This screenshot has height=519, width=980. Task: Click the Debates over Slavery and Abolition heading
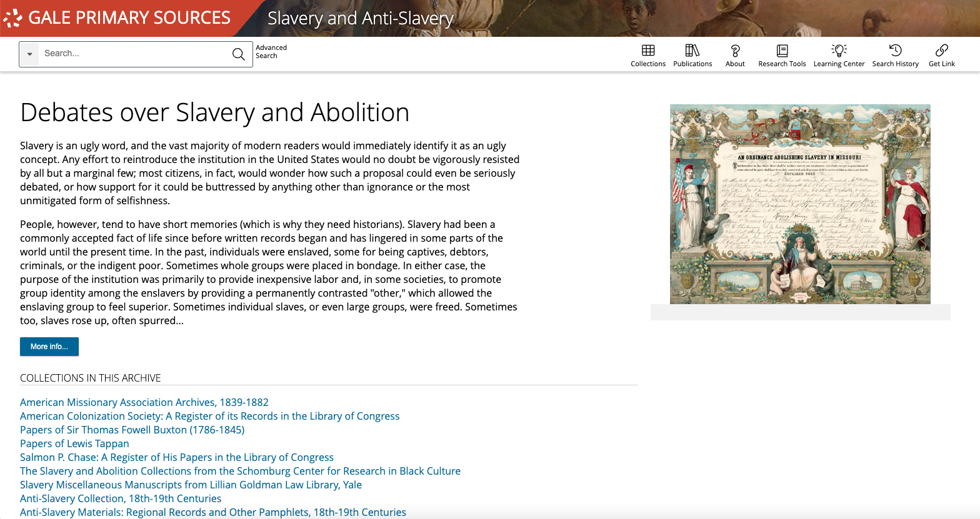pos(214,112)
